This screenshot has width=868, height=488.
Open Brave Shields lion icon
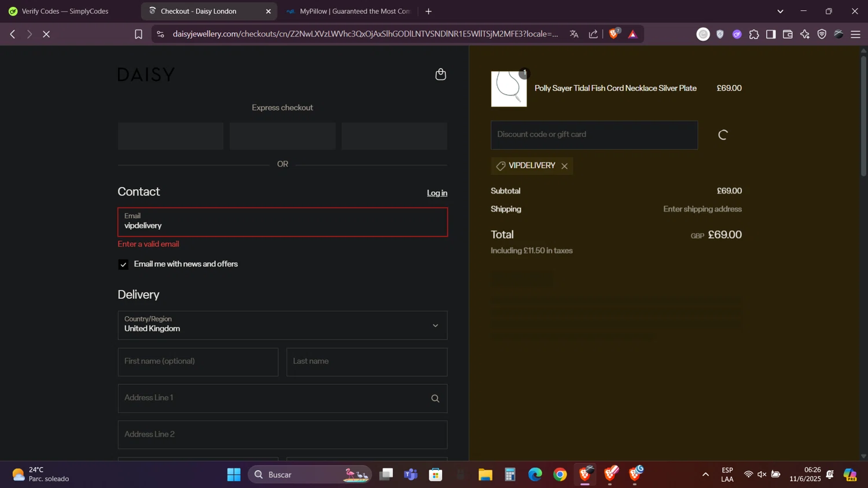614,34
